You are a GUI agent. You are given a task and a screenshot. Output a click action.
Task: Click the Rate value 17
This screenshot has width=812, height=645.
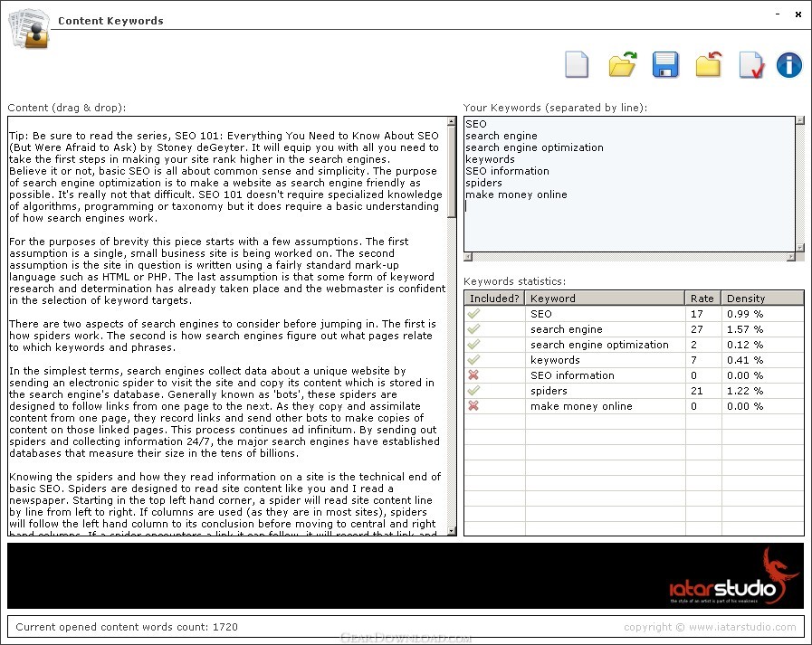click(697, 314)
